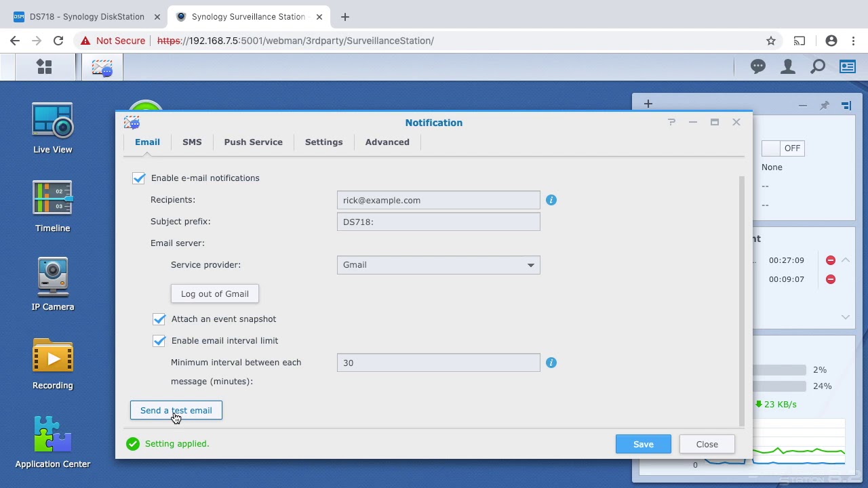
Task: Open the Notification window help question mark
Action: (x=671, y=122)
